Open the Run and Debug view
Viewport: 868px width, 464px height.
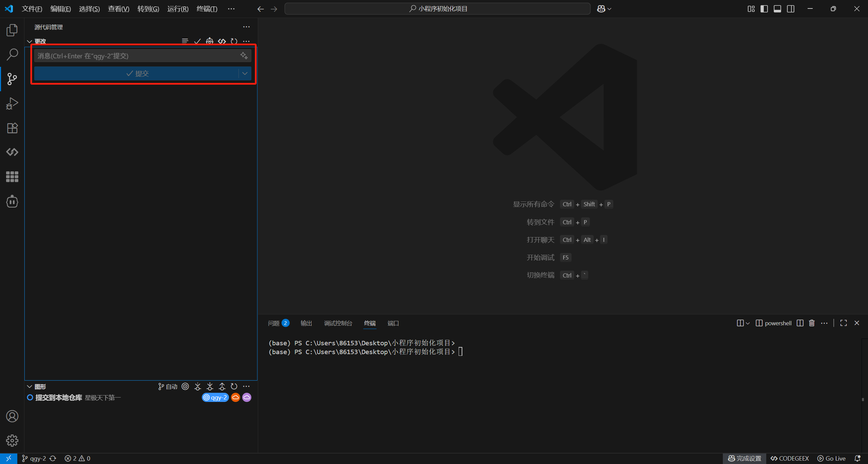[12, 103]
